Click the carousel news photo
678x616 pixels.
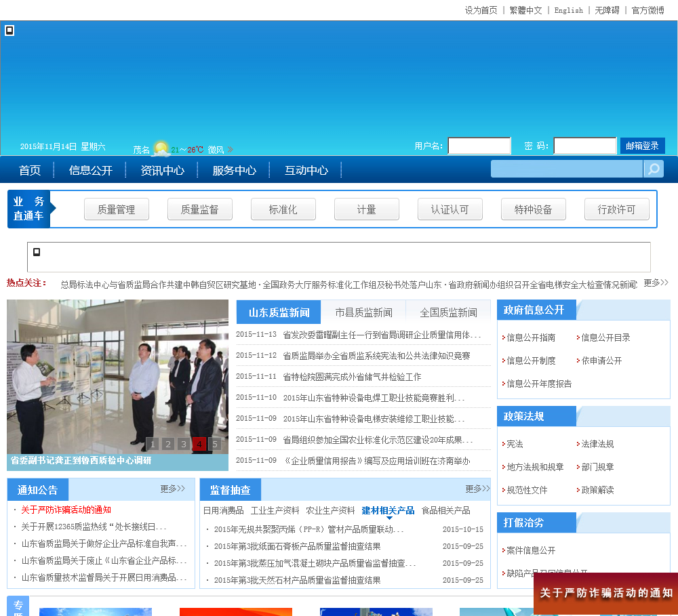click(117, 376)
